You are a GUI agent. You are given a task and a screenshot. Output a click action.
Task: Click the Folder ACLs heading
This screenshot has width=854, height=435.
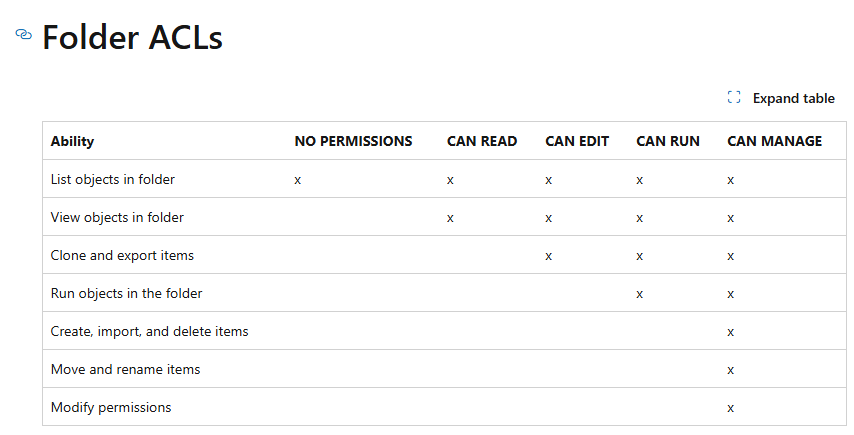pyautogui.click(x=132, y=37)
